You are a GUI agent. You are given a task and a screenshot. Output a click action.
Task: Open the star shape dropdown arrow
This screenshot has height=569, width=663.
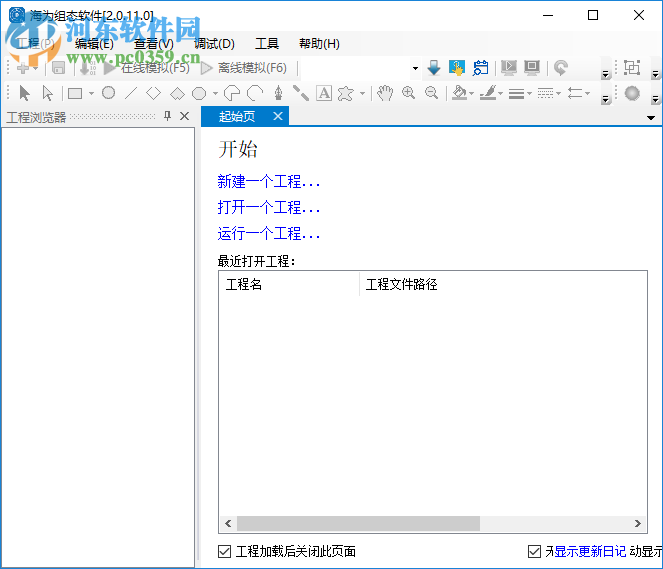pos(362,93)
